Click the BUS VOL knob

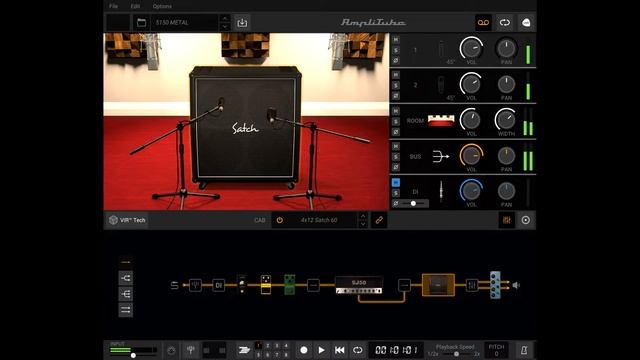click(x=471, y=156)
